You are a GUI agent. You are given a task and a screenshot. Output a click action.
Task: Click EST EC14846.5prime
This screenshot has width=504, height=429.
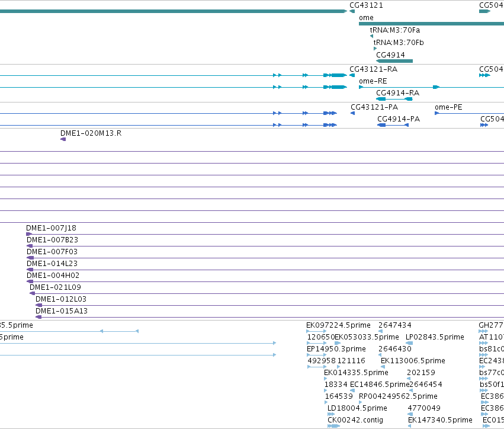click(x=380, y=385)
